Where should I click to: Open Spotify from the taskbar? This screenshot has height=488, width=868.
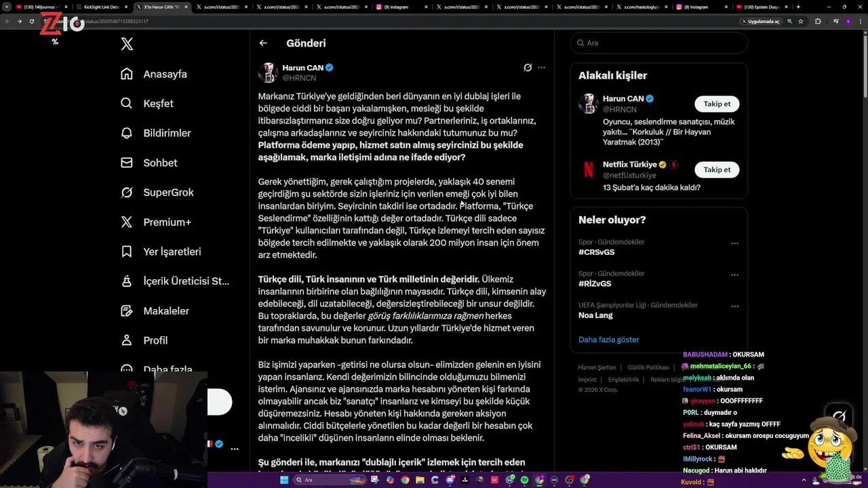[525, 480]
